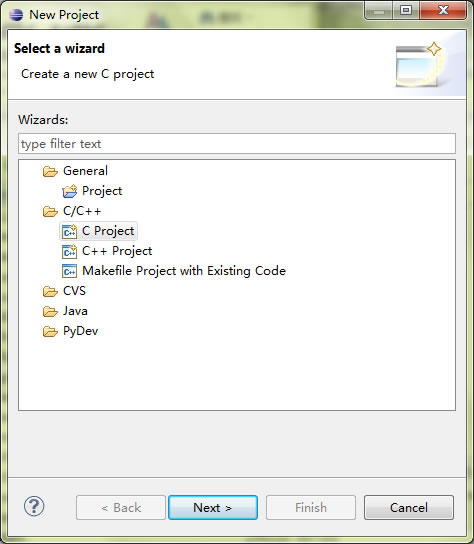Select the C Project label
Image resolution: width=474 pixels, height=544 pixels.
point(108,231)
